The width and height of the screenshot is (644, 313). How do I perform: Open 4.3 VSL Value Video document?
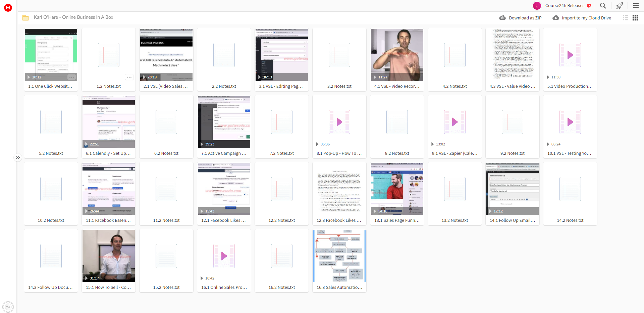(x=513, y=55)
